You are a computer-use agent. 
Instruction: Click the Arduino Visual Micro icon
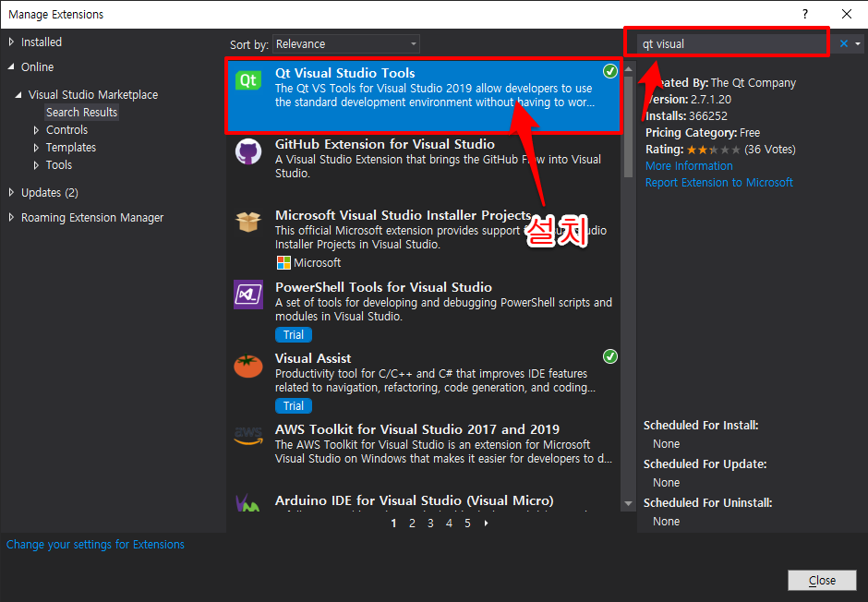click(x=247, y=502)
